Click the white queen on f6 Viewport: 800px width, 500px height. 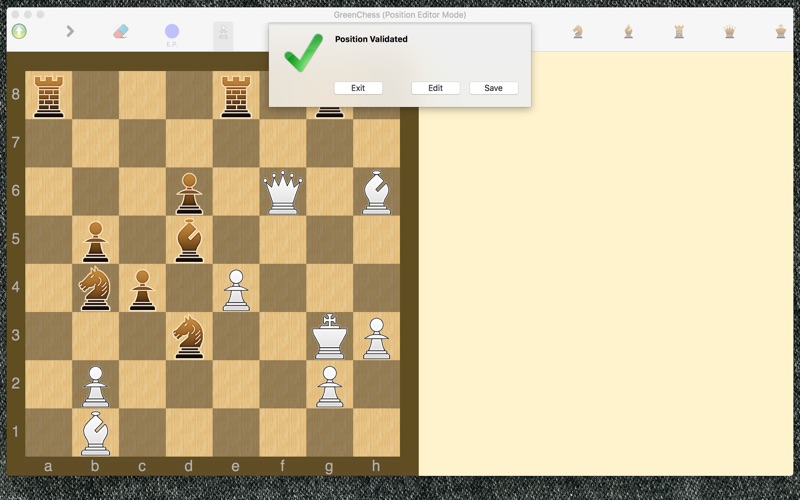283,192
